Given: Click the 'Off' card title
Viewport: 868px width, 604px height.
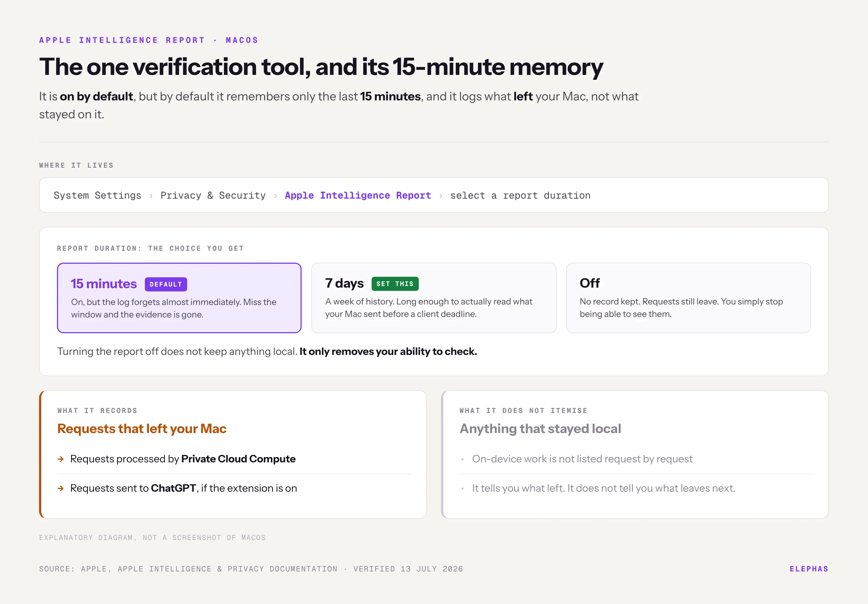Looking at the screenshot, I should (x=589, y=283).
